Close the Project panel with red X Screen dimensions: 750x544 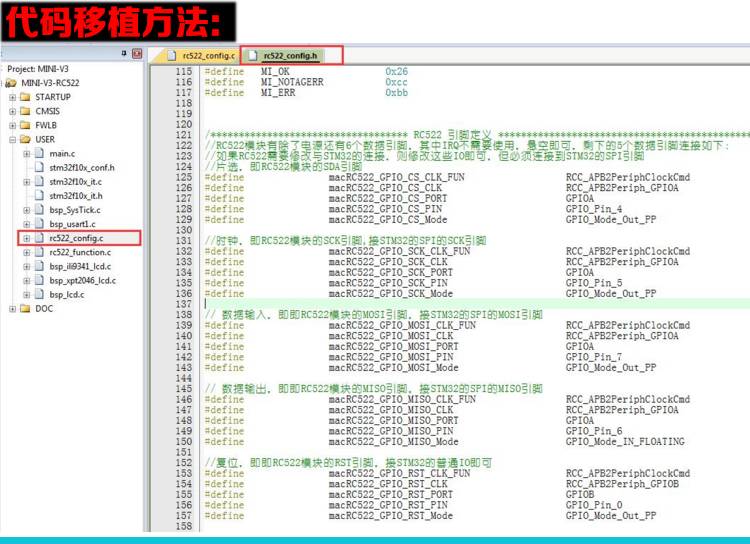point(137,53)
